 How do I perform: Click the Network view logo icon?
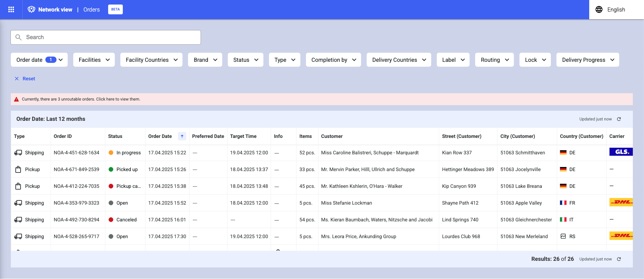pos(31,9)
